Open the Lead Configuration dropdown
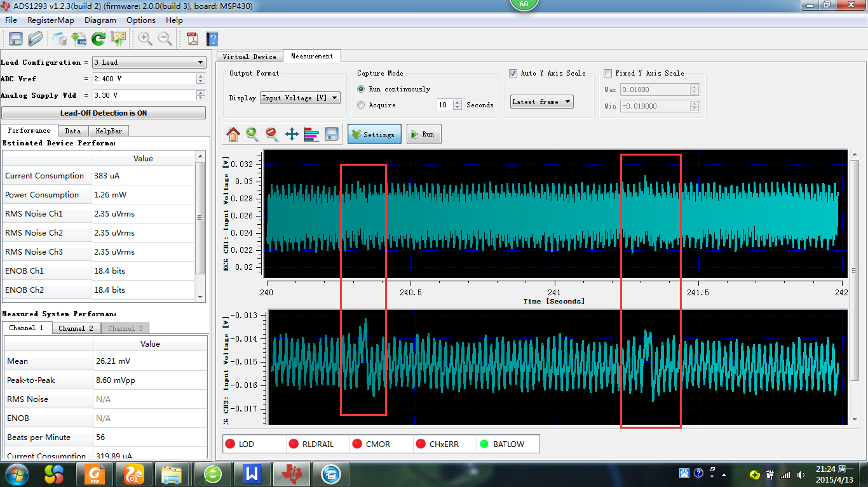Image resolution: width=868 pixels, height=487 pixels. pos(149,62)
